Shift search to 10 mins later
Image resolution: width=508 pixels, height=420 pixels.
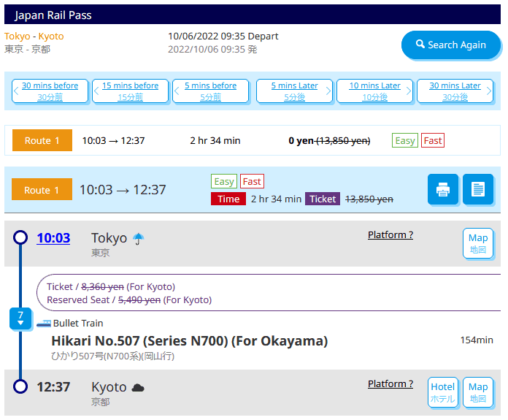coord(374,91)
